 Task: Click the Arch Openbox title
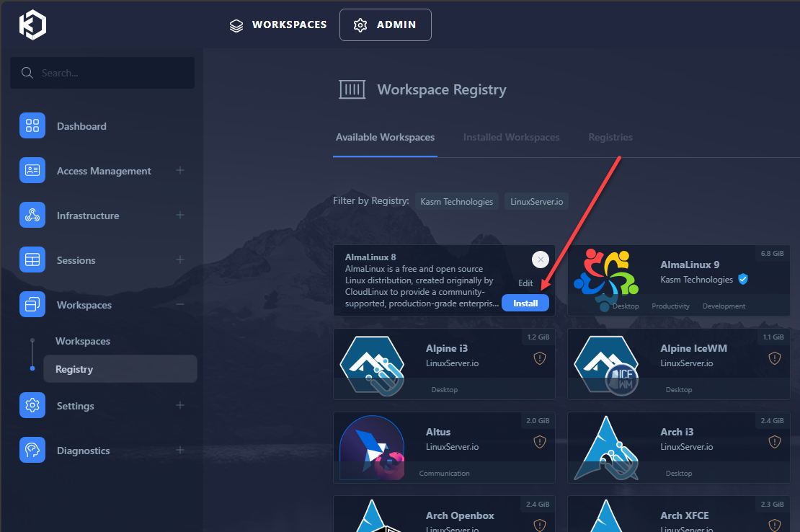tap(460, 515)
